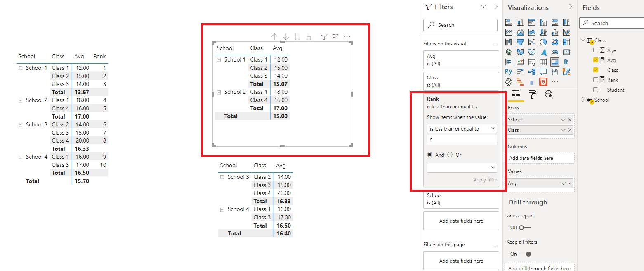Screen dimensions: 644x271
Task: Click the visual header filter funnel icon
Action: (x=324, y=37)
